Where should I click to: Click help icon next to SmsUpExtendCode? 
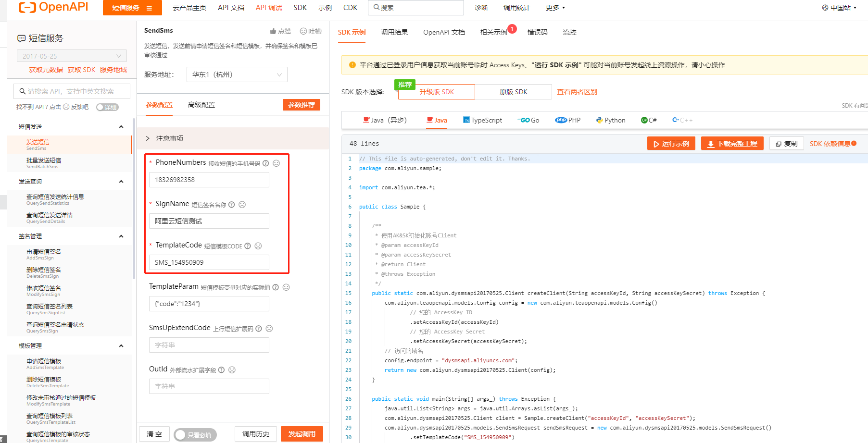[259, 329]
